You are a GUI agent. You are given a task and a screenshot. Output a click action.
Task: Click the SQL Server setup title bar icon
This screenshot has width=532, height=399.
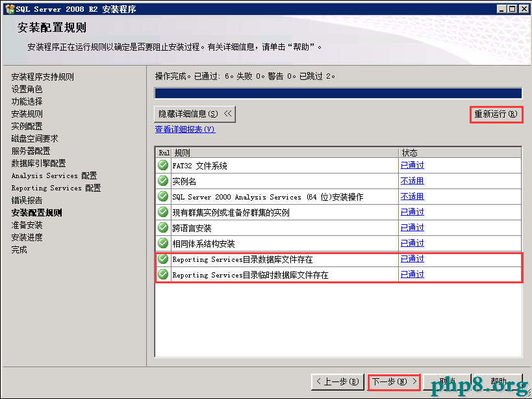coord(10,9)
